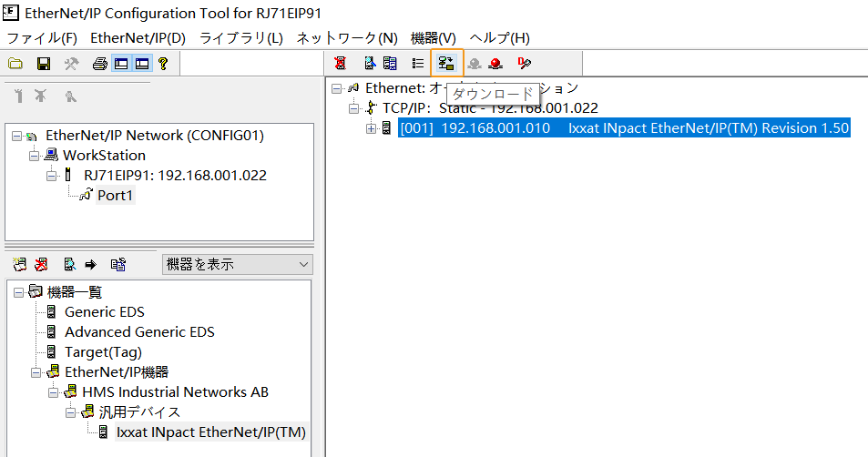Collapse the TCP/IP Static node
Viewport: 868px width, 457px height.
point(353,108)
